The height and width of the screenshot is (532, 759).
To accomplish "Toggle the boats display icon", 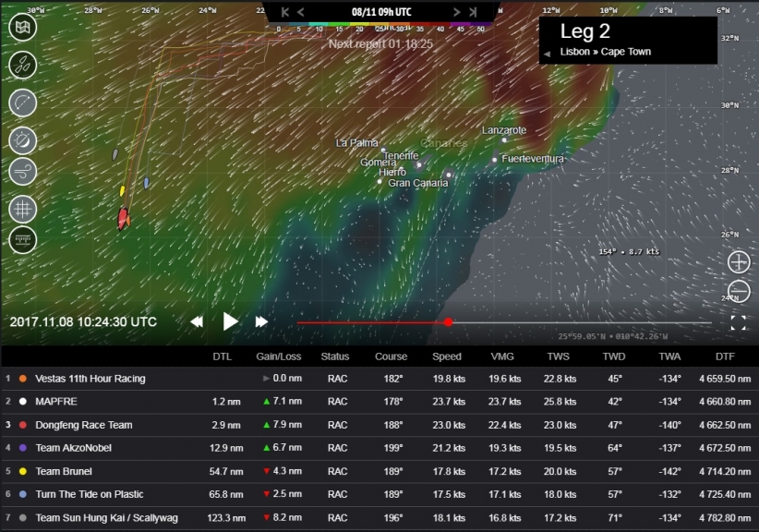I will click(22, 65).
